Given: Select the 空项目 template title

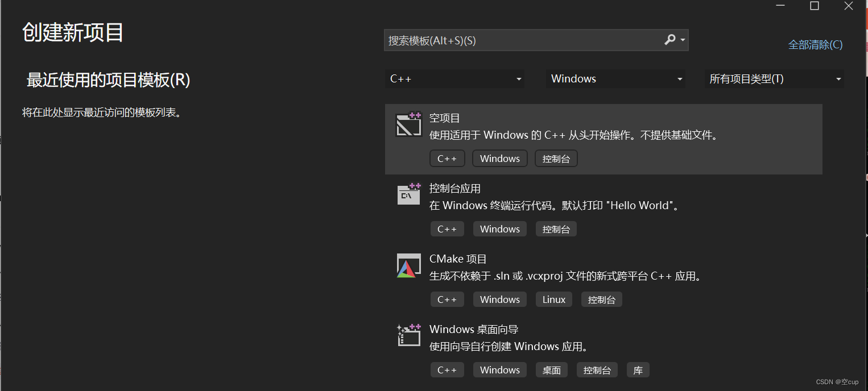Looking at the screenshot, I should [x=445, y=118].
